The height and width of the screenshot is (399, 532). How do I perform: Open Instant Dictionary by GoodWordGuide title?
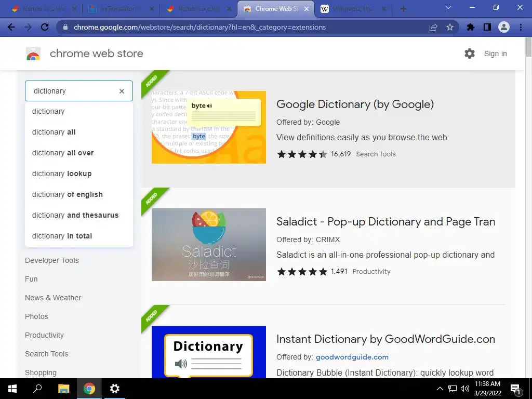click(x=385, y=339)
